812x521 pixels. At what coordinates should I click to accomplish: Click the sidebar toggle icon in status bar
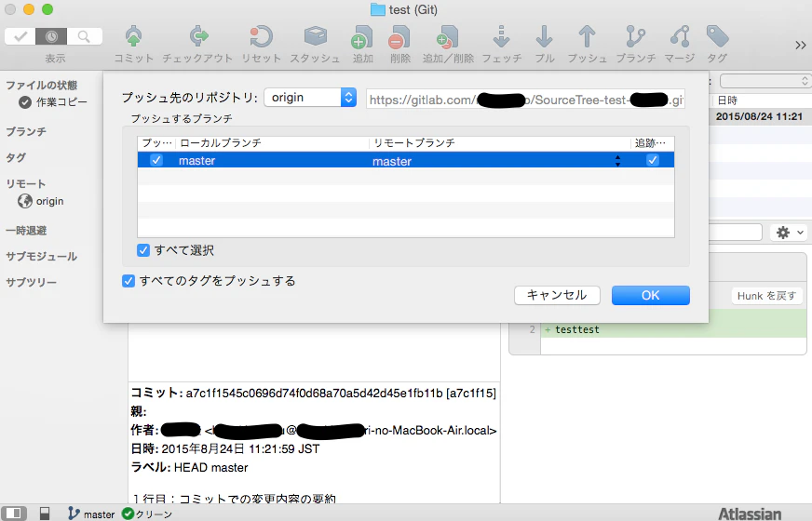pyautogui.click(x=13, y=514)
